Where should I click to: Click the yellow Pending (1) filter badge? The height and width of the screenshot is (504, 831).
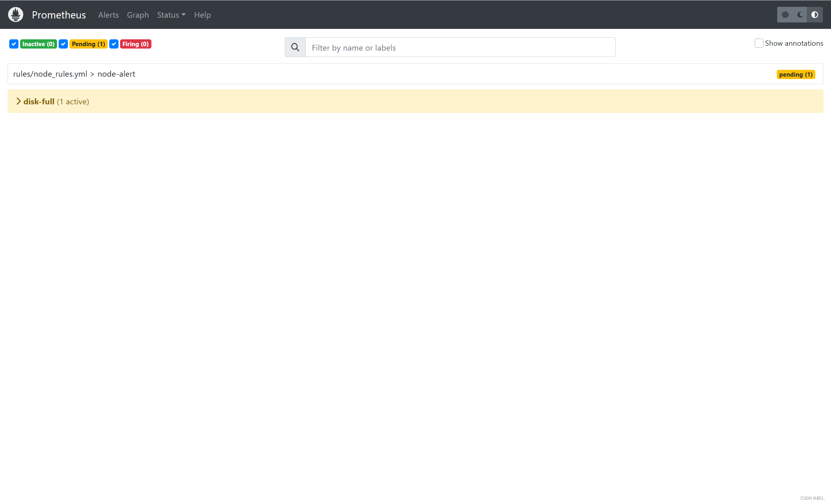click(88, 44)
